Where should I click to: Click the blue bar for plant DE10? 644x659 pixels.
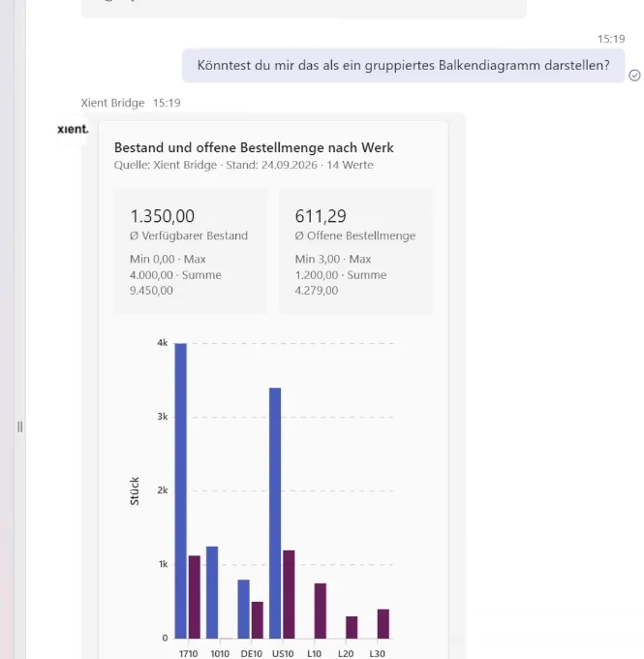[x=244, y=609]
